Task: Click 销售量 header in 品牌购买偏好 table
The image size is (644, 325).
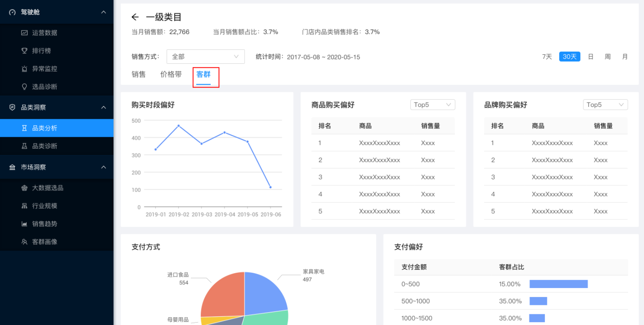Action: [x=603, y=126]
